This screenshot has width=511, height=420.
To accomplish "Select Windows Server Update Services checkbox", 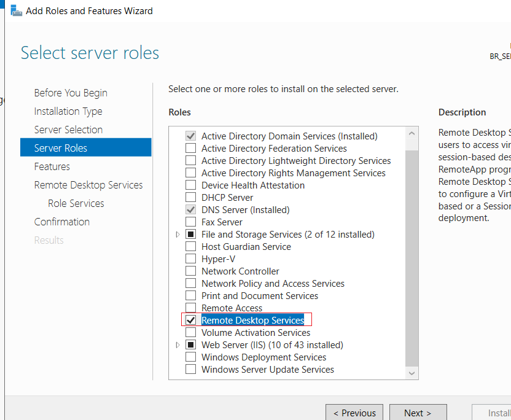I will click(x=190, y=370).
